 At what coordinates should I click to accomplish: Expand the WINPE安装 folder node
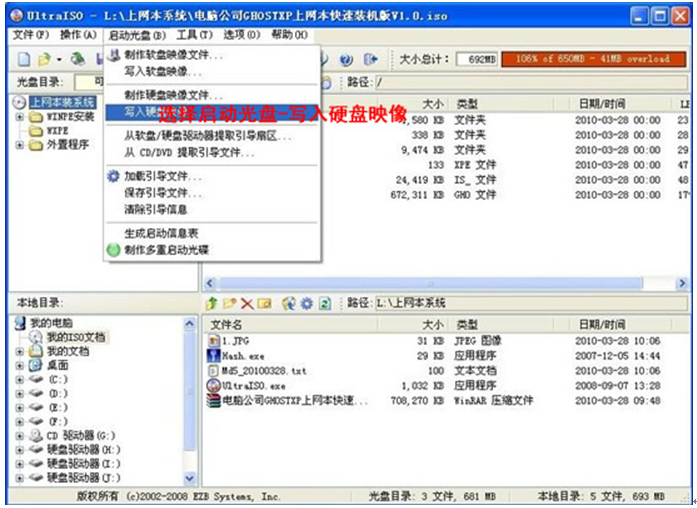pos(20,117)
